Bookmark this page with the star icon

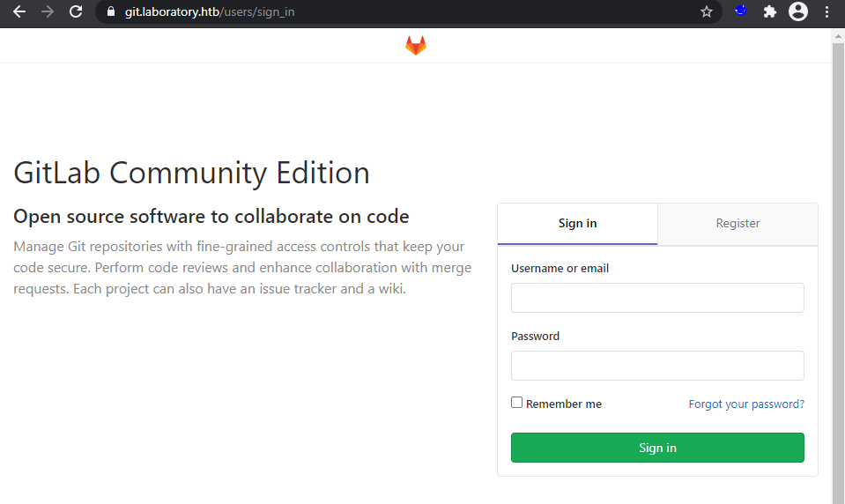click(706, 12)
